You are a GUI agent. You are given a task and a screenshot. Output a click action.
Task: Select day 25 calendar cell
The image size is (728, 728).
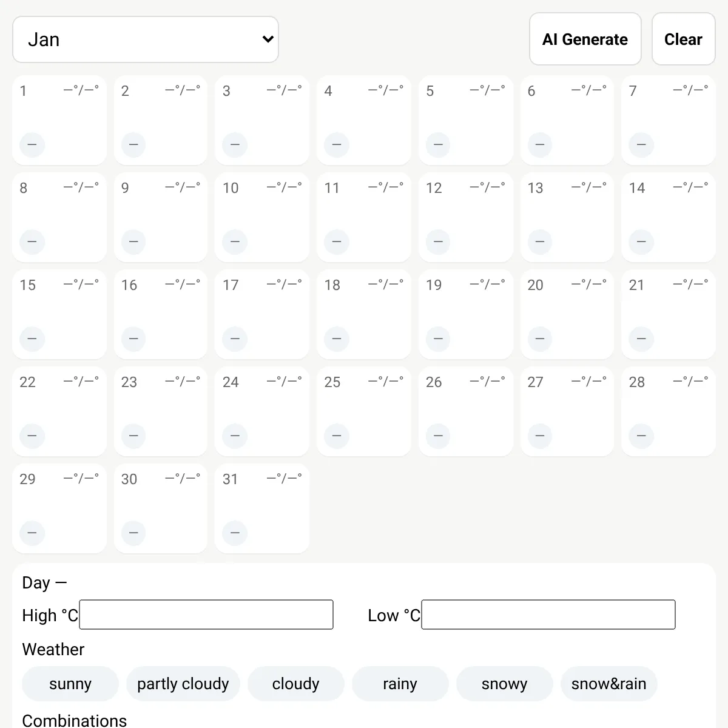364,411
